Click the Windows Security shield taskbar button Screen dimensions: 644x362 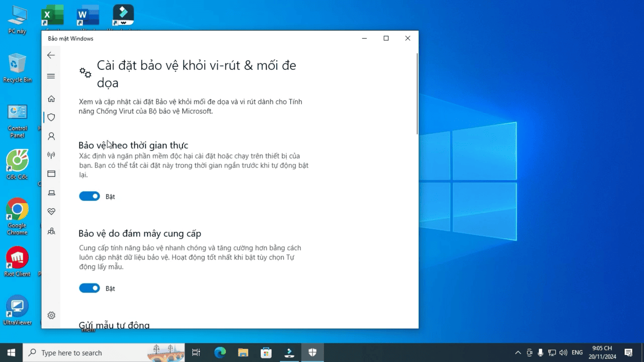(312, 352)
